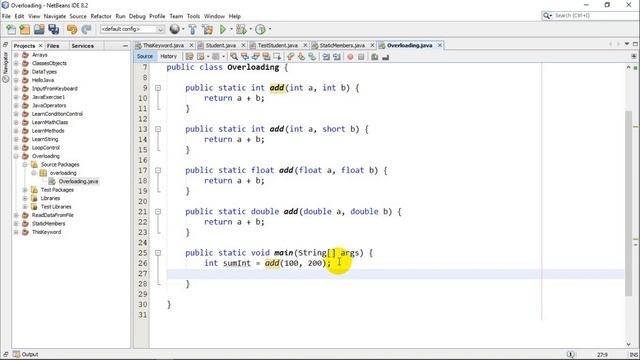Click the Search input field
Image resolution: width=640 pixels, height=360 pixels.
(x=596, y=16)
